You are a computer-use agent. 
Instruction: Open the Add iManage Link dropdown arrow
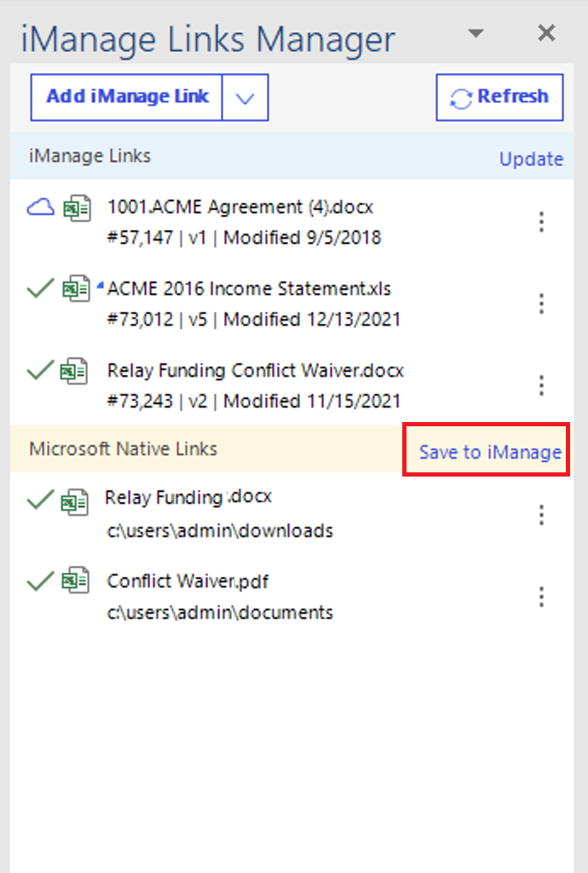pos(245,97)
